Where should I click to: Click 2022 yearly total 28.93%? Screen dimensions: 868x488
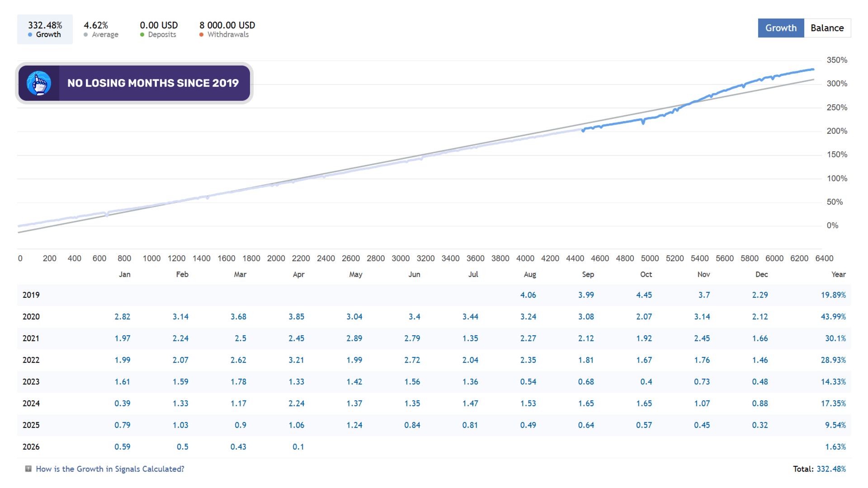[833, 360]
